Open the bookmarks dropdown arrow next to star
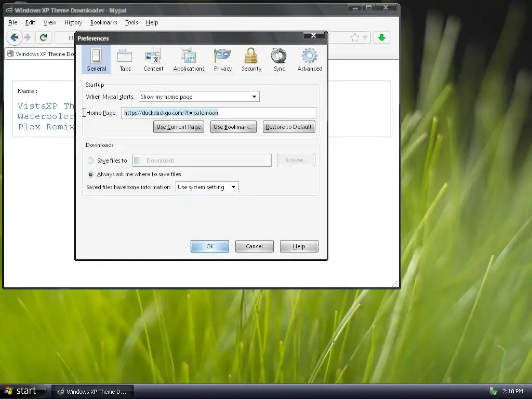Viewport: 532px width, 399px height. click(x=365, y=37)
